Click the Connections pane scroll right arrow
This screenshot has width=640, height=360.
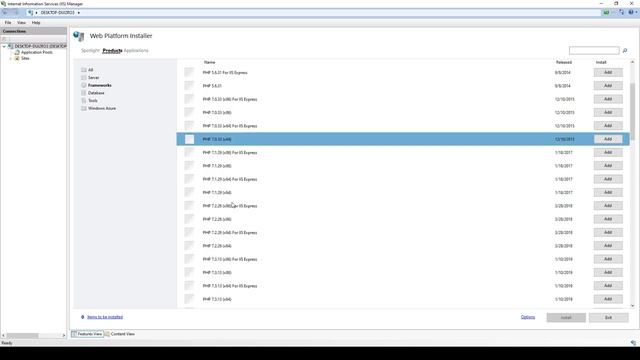click(64, 336)
